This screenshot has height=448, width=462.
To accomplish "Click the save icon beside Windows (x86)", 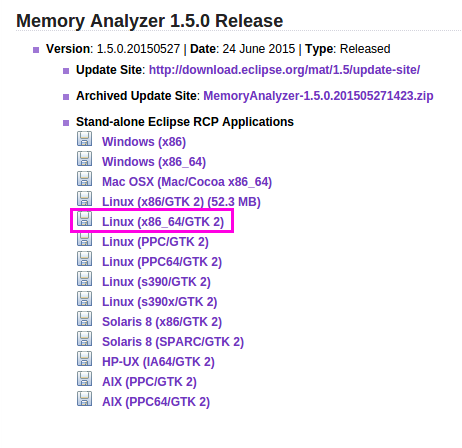I will (x=85, y=139).
